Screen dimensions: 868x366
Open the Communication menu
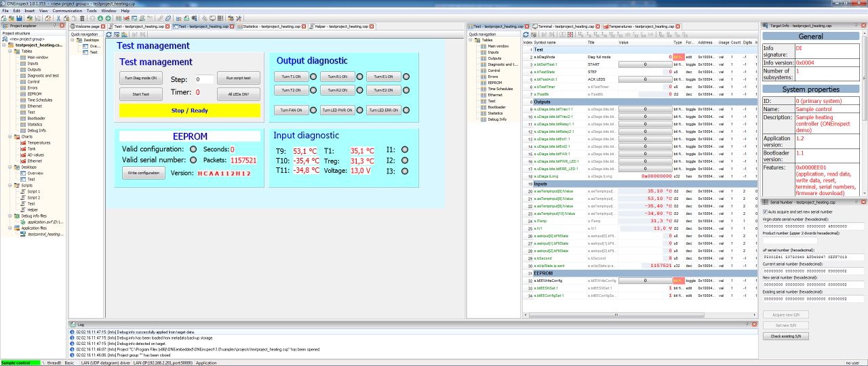(x=67, y=11)
